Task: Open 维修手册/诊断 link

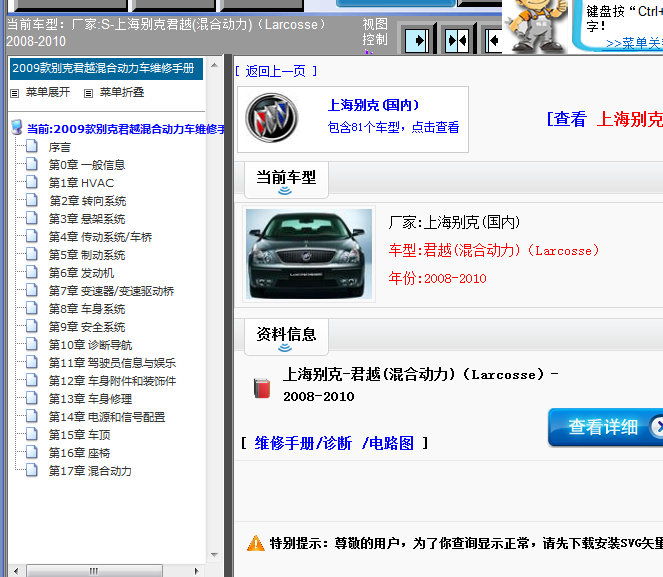Action: tap(303, 443)
